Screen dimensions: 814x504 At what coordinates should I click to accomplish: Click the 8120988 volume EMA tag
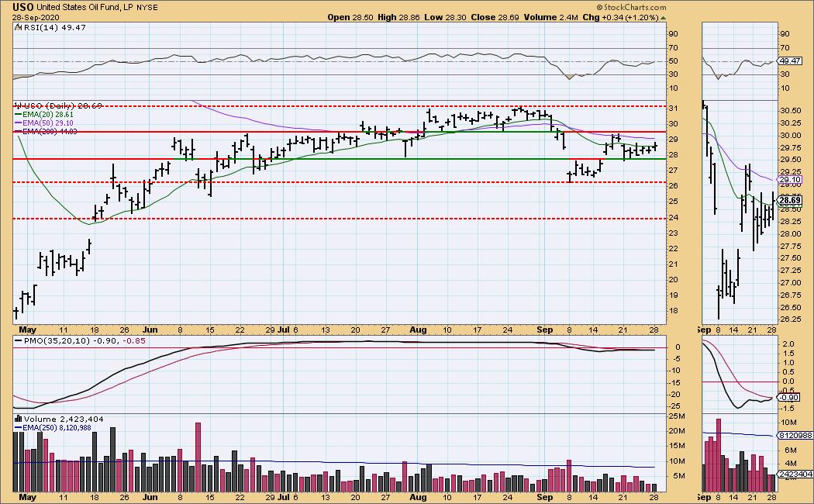794,436
